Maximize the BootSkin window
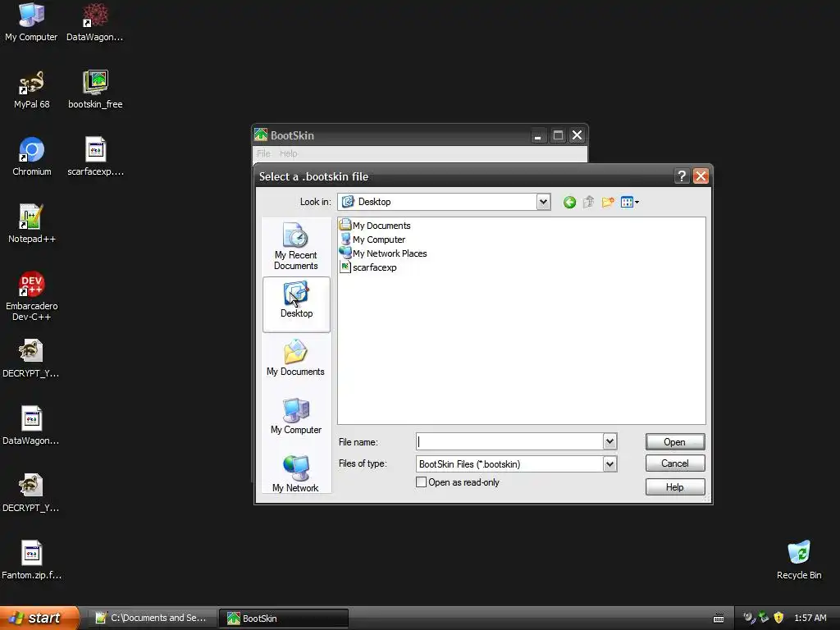The width and height of the screenshot is (840, 630). [x=558, y=135]
